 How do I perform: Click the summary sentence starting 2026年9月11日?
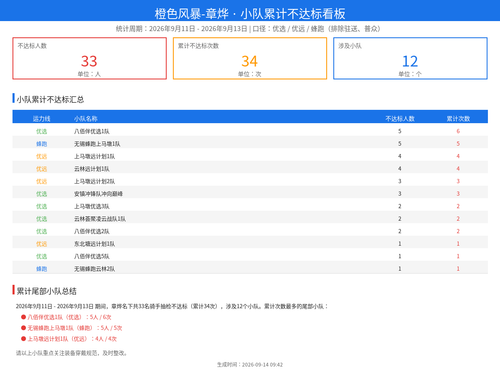pyautogui.click(x=172, y=306)
